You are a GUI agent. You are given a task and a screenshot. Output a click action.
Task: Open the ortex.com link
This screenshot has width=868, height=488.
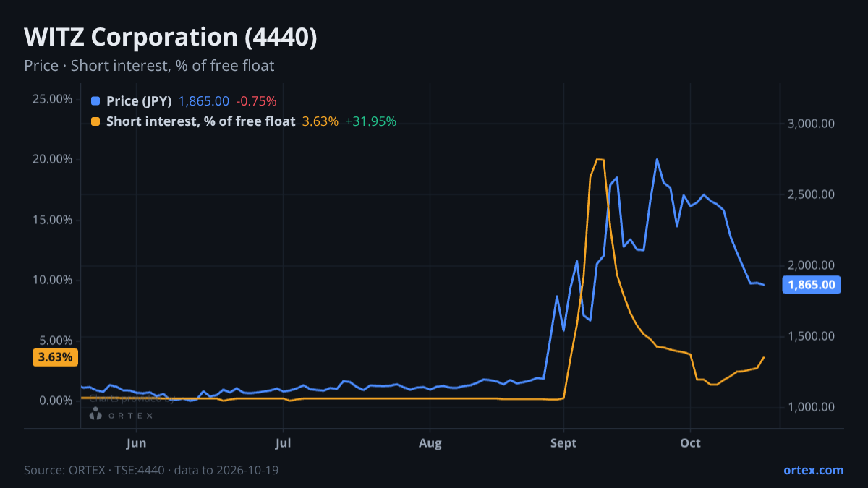coord(814,470)
